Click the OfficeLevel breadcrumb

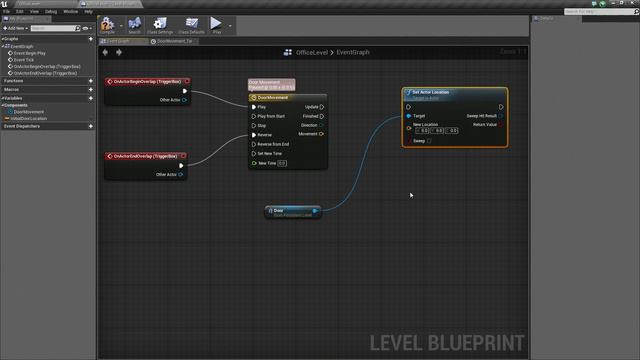312,52
